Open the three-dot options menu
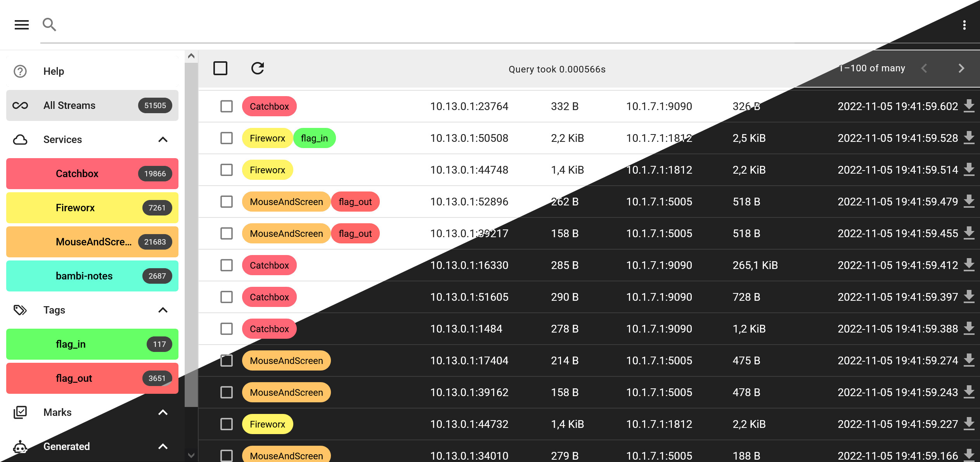Screen dimensions: 980x462 [x=964, y=25]
